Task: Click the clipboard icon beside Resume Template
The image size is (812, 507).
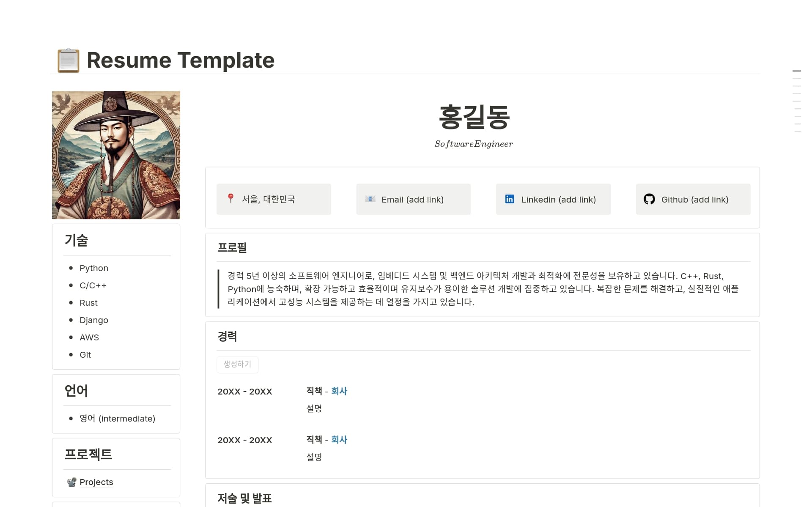Action: (x=68, y=60)
